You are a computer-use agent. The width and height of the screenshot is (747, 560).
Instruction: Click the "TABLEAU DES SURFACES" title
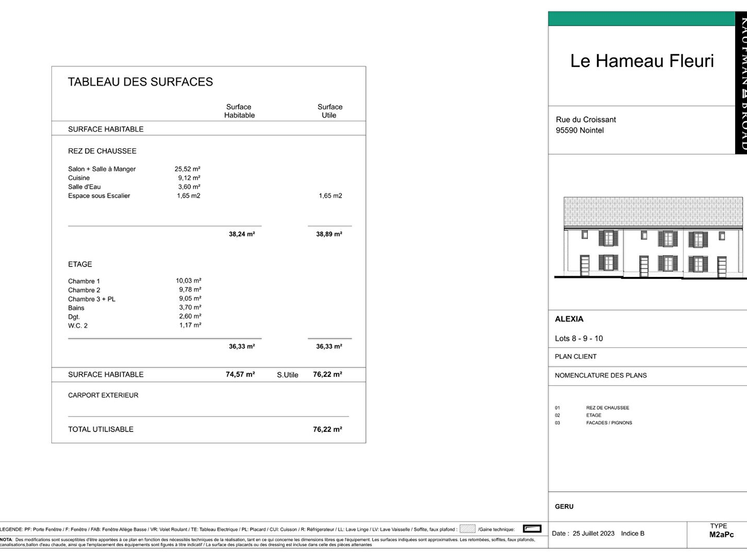point(141,82)
